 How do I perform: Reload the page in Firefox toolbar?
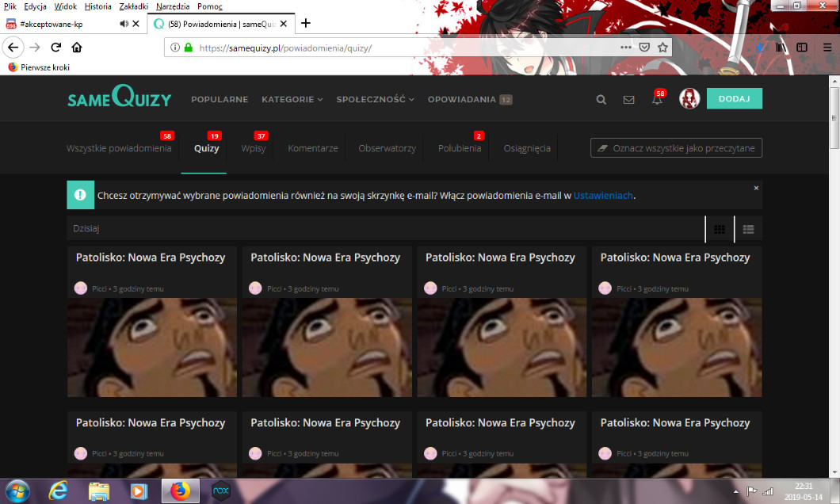click(56, 48)
